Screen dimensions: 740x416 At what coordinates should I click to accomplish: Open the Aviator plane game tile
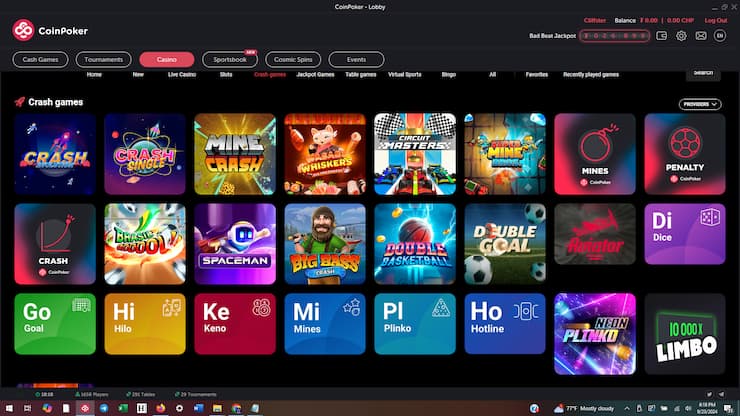pyautogui.click(x=595, y=234)
